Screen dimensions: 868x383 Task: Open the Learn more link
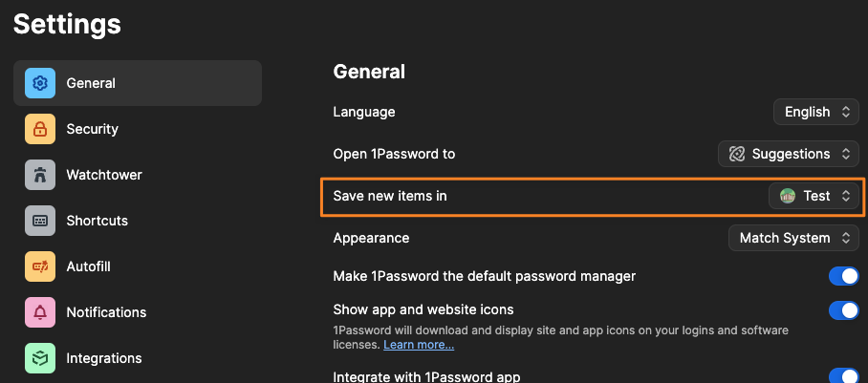pos(419,344)
